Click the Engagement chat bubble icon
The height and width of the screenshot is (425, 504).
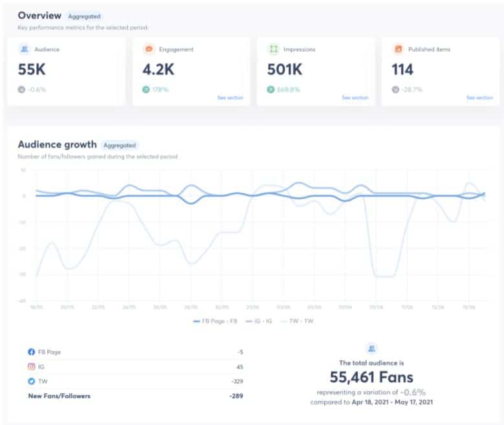click(x=149, y=49)
